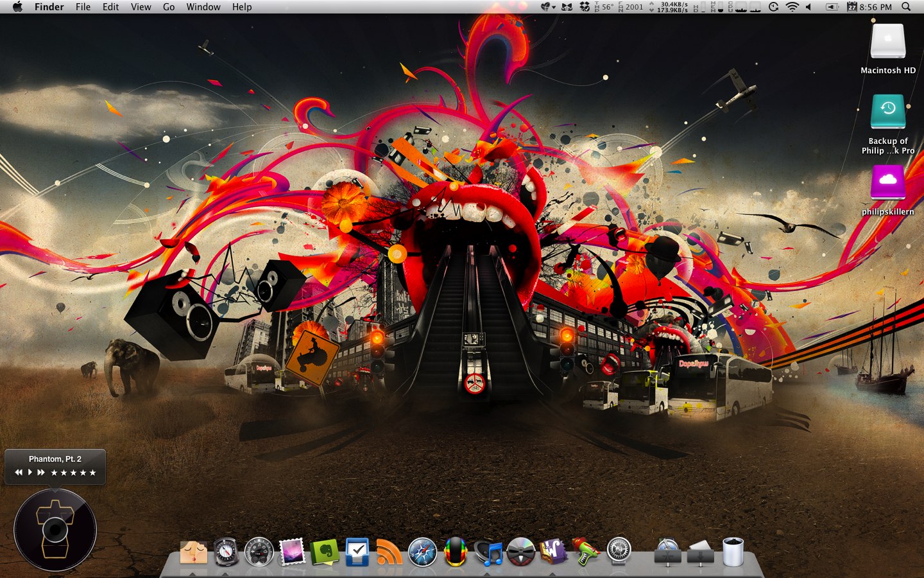Open the compass watch dock icon
The width and height of the screenshot is (924, 578).
(x=226, y=552)
